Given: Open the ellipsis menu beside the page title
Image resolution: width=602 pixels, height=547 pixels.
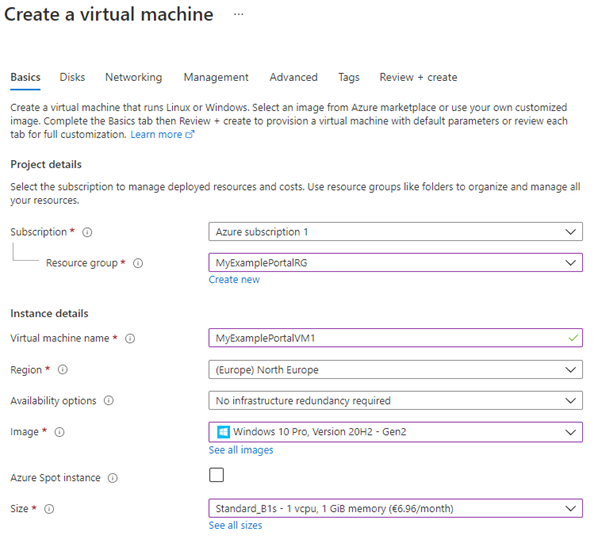Looking at the screenshot, I should (x=238, y=15).
